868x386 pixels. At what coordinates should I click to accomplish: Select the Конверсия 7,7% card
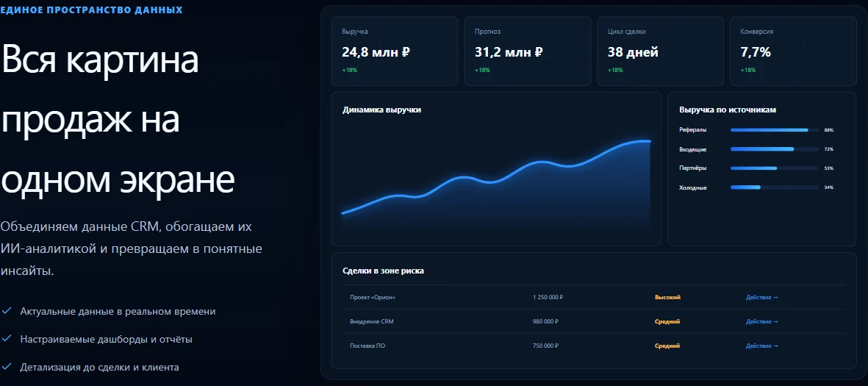[793, 51]
